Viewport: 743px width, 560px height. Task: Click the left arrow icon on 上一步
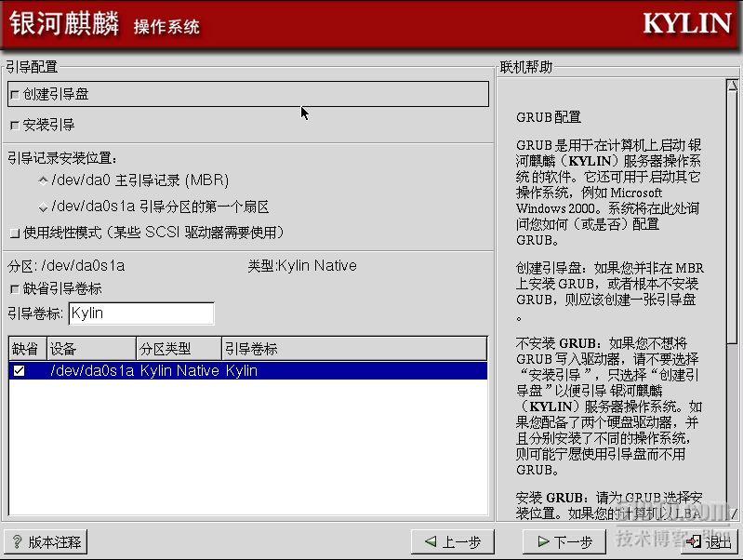pyautogui.click(x=431, y=541)
